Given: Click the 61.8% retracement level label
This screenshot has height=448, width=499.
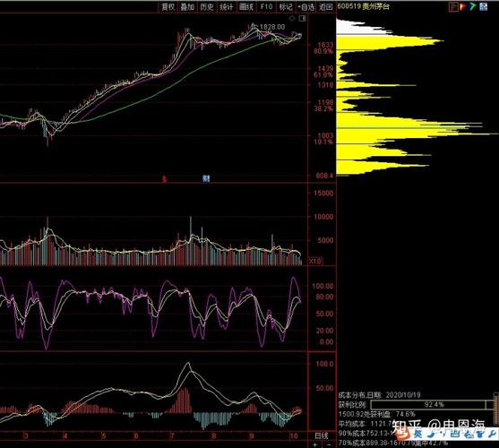Looking at the screenshot, I should tap(323, 75).
